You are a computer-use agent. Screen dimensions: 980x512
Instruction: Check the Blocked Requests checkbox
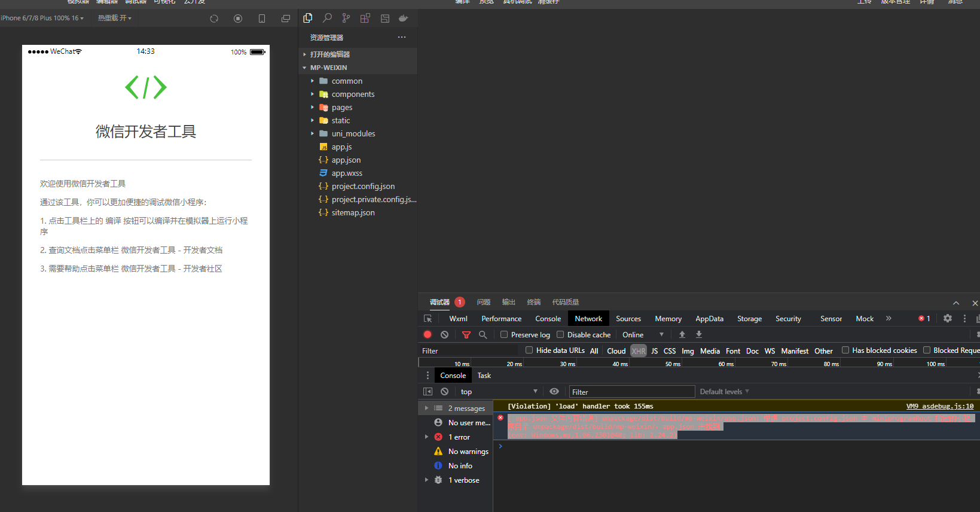point(927,351)
